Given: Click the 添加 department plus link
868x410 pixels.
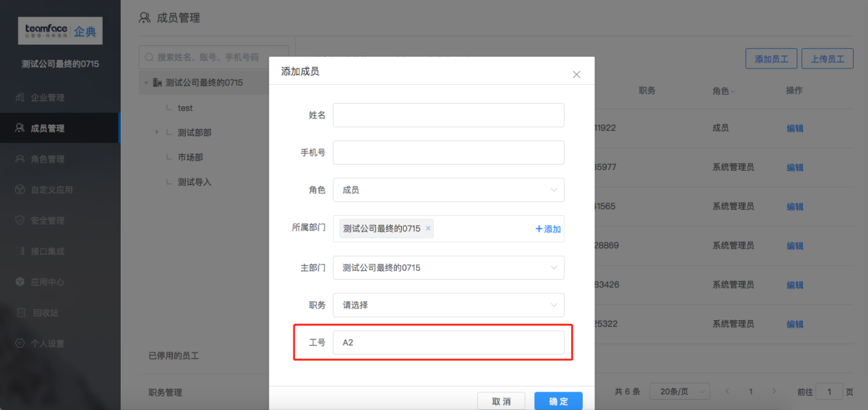Looking at the screenshot, I should point(548,229).
